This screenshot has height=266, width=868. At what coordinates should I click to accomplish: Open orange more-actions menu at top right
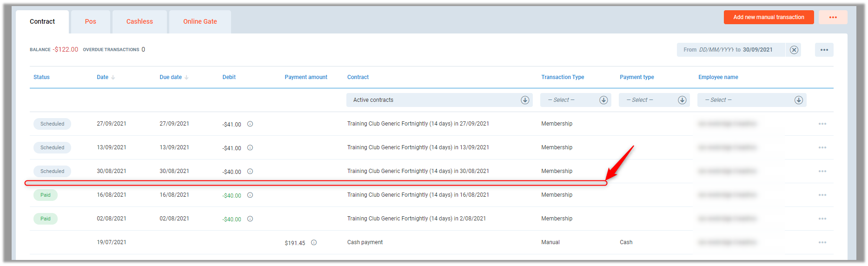(x=833, y=17)
